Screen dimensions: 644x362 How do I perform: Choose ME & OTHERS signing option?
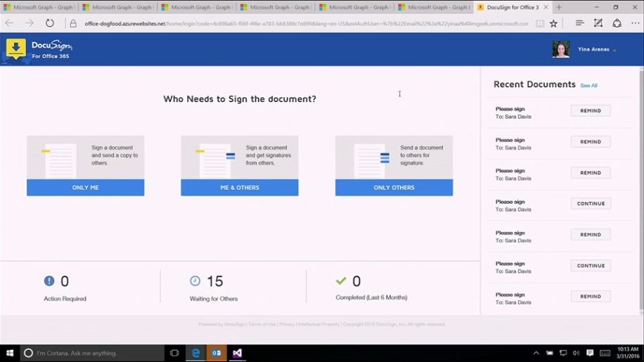coord(239,188)
